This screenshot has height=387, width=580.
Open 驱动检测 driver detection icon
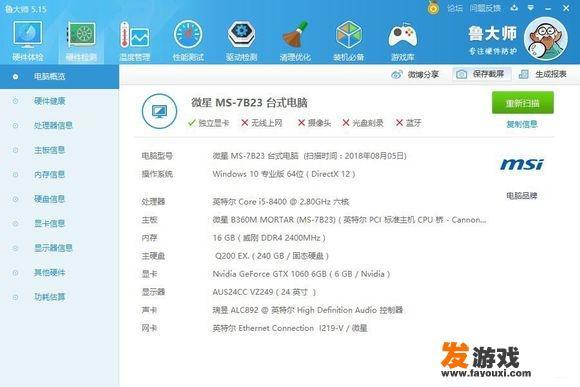(242, 41)
